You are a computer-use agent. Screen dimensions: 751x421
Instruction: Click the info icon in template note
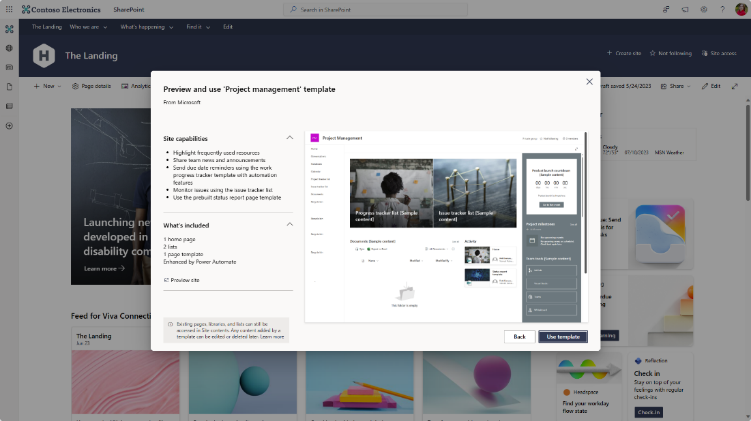click(x=170, y=324)
